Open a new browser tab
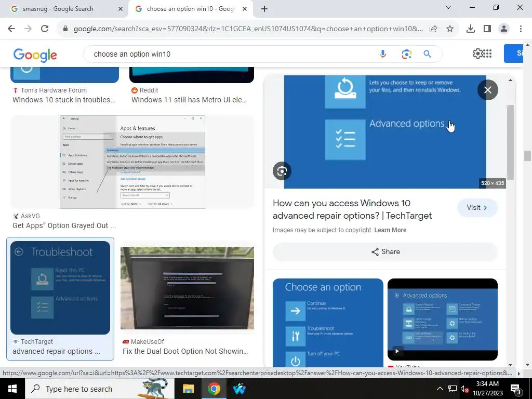Screen dimensions: 532x399 coord(264,9)
